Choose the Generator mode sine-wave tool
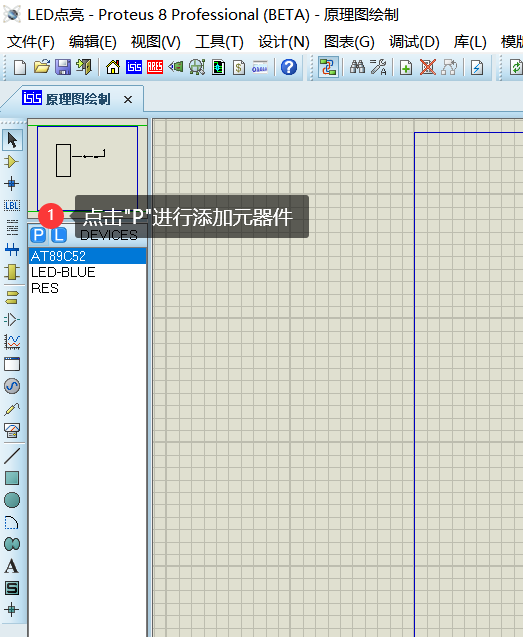The height and width of the screenshot is (637, 523). point(12,386)
